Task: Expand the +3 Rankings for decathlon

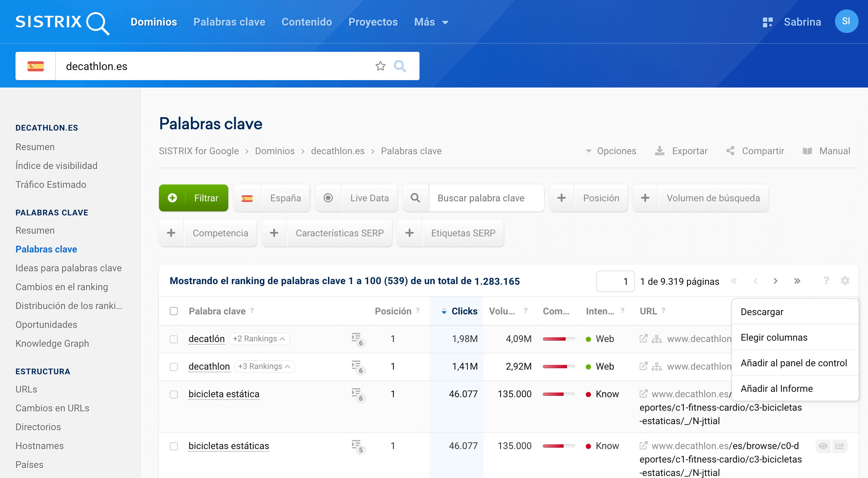Action: point(264,367)
